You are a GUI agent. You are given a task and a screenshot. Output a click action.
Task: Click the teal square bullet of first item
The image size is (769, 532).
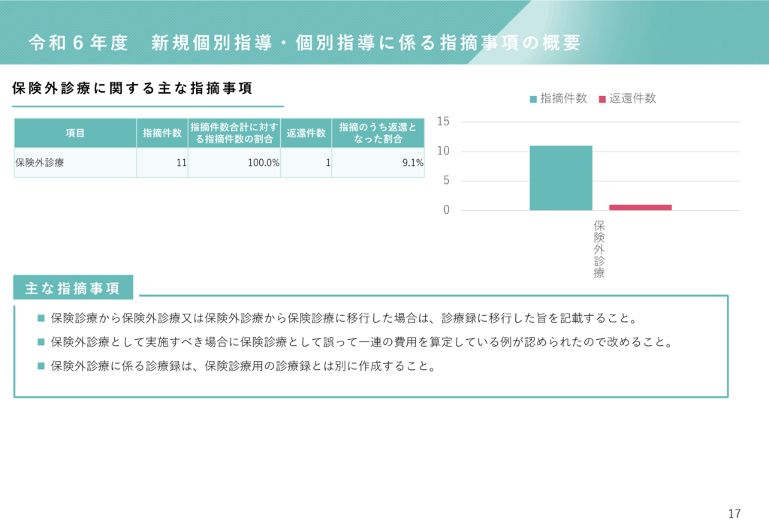41,318
